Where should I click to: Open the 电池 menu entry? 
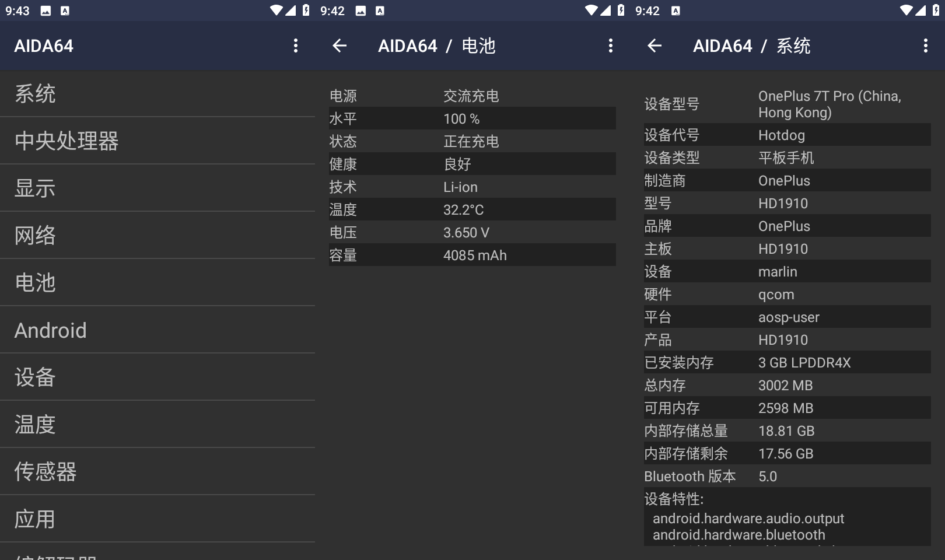click(157, 282)
